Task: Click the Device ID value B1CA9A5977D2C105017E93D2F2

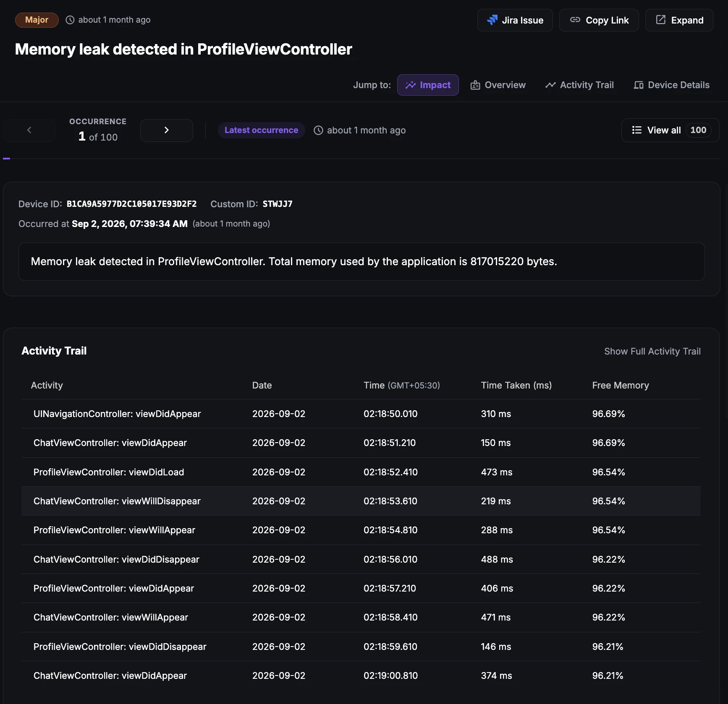Action: pyautogui.click(x=132, y=204)
